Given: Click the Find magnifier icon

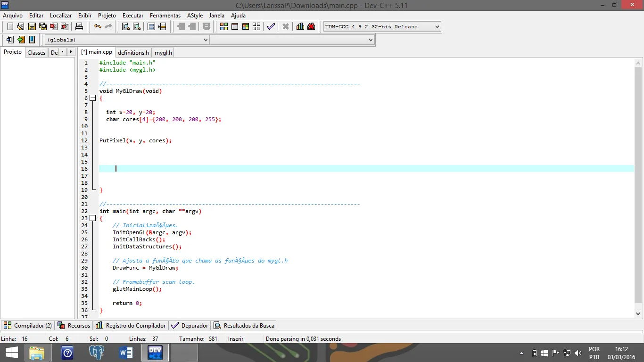Looking at the screenshot, I should tap(125, 26).
